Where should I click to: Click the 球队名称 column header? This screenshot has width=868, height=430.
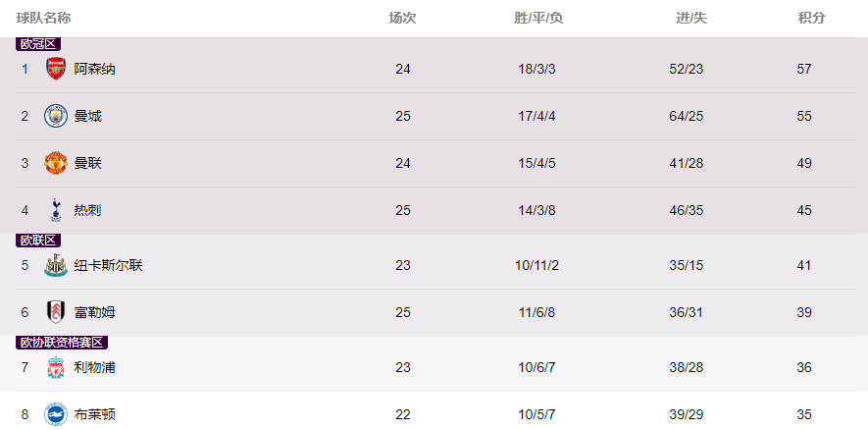(x=43, y=19)
